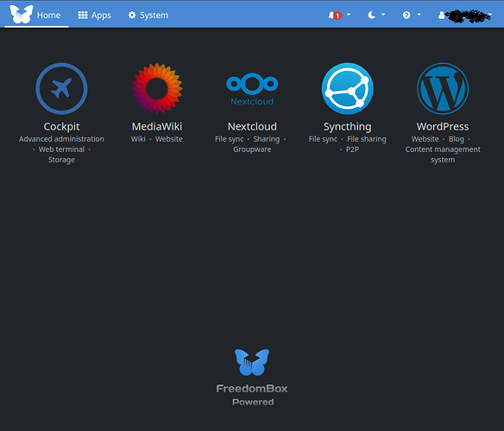This screenshot has height=431, width=504.
Task: Click the red notification count badge
Action: pyautogui.click(x=337, y=16)
